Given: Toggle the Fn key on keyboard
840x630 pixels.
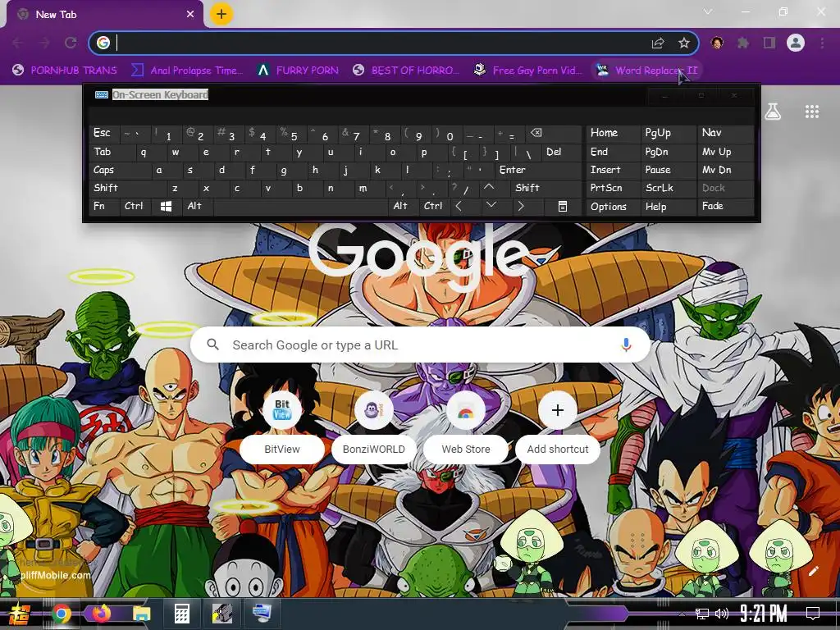Looking at the screenshot, I should click(104, 206).
